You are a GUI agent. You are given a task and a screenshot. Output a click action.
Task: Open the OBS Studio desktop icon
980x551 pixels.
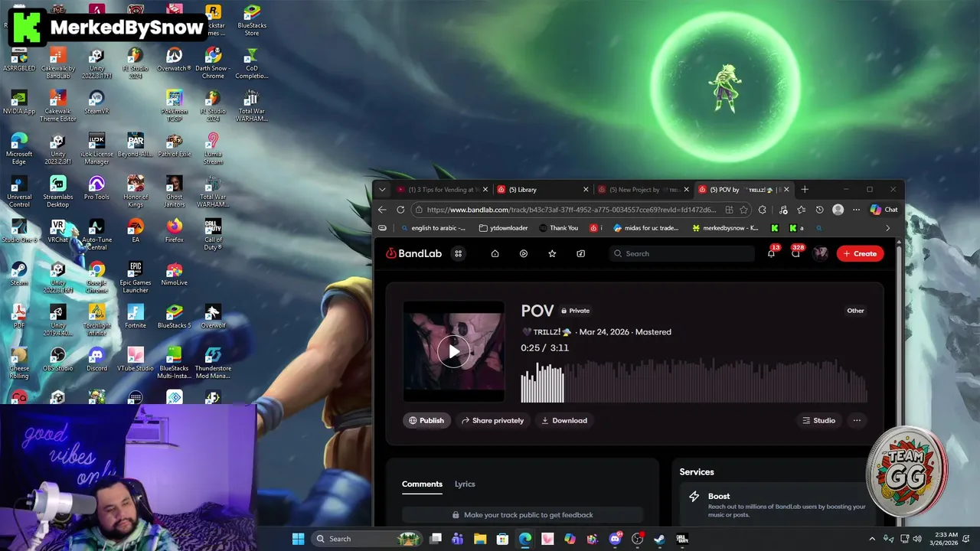tap(58, 359)
